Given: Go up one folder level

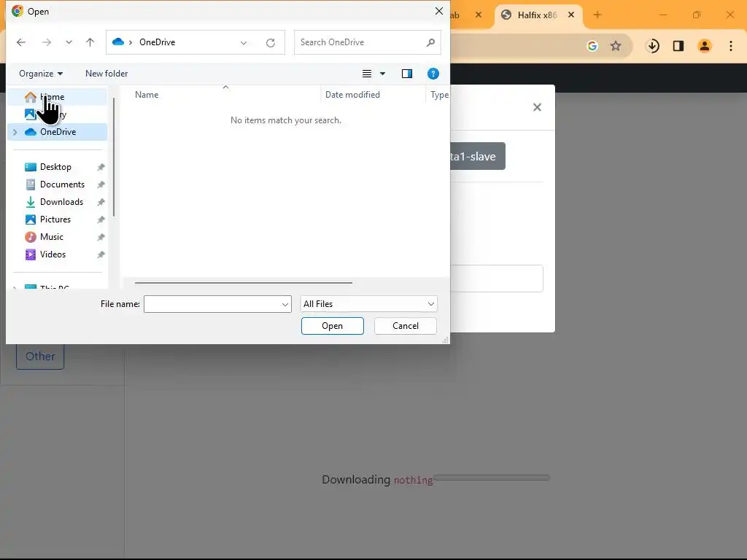Looking at the screenshot, I should click(x=90, y=42).
